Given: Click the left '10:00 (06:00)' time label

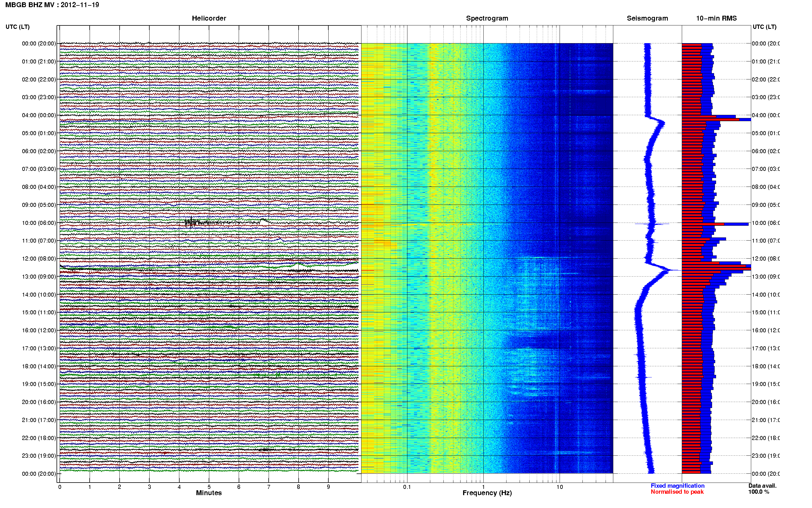Looking at the screenshot, I should (x=39, y=223).
